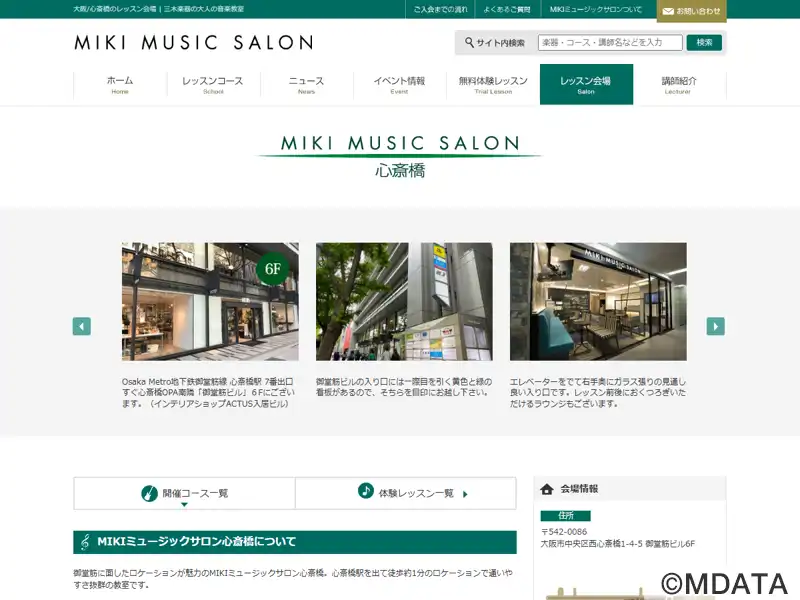Click the house icon beside venue info

point(547,489)
